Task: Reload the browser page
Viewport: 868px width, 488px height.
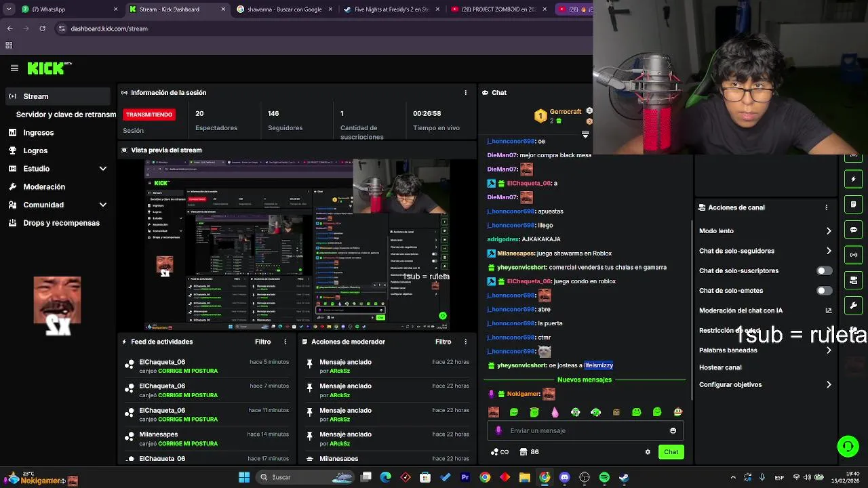Action: (42, 28)
